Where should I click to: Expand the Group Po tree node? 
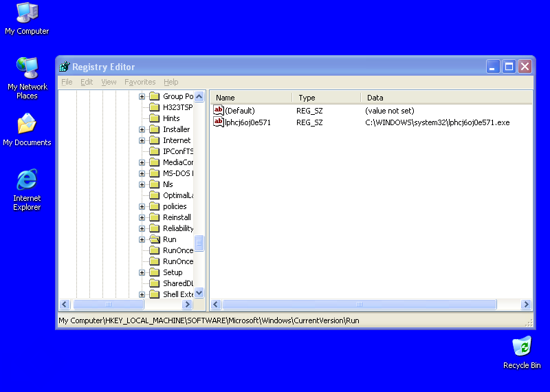[x=142, y=96]
